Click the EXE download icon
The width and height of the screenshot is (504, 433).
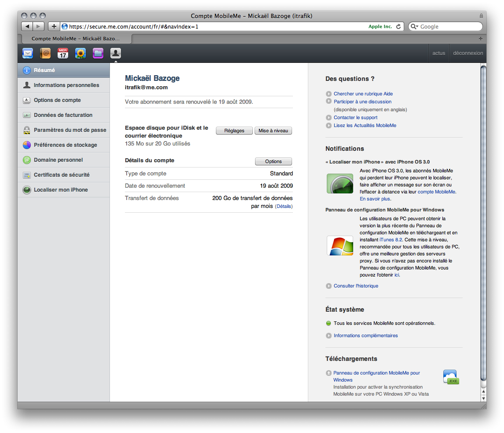(451, 377)
